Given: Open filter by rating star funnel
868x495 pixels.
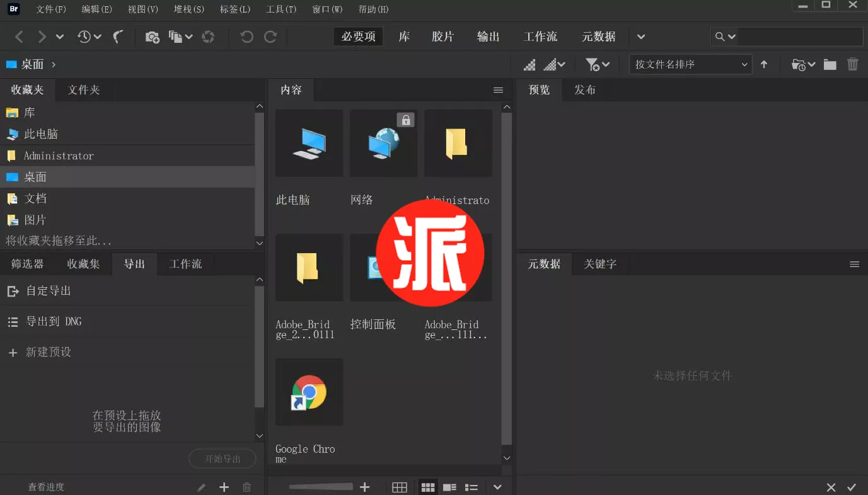Looking at the screenshot, I should (597, 64).
